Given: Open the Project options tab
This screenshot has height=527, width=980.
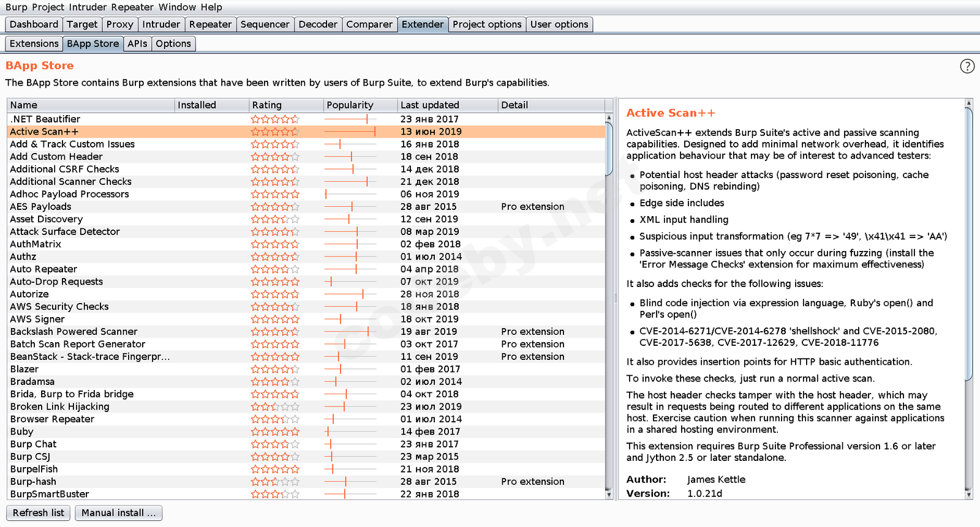Looking at the screenshot, I should click(x=487, y=24).
